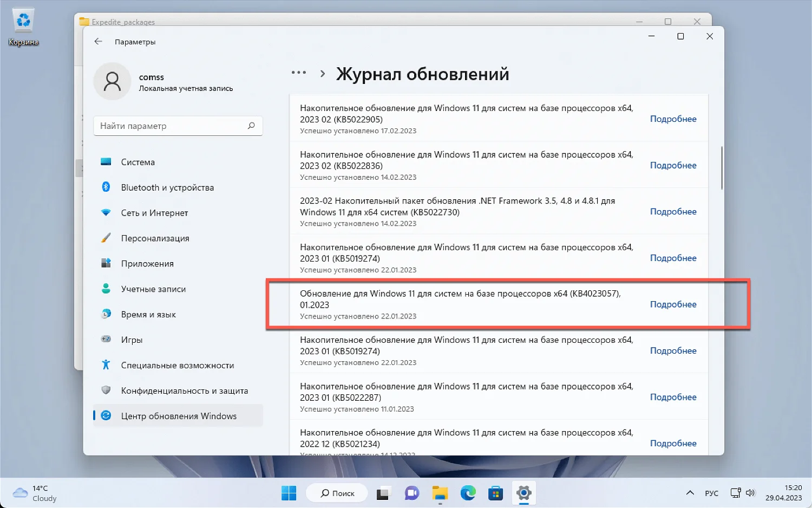
Task: Select Персонализация menu item
Action: click(178, 238)
